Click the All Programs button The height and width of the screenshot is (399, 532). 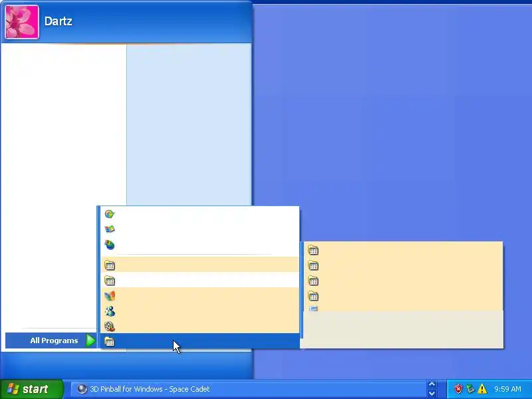point(51,340)
